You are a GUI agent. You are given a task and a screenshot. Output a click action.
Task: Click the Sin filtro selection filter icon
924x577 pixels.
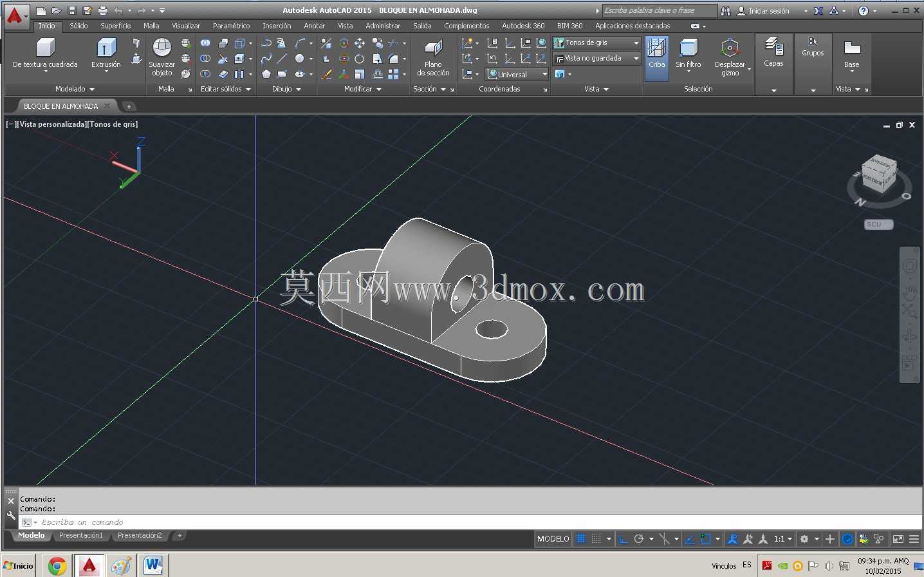(688, 48)
